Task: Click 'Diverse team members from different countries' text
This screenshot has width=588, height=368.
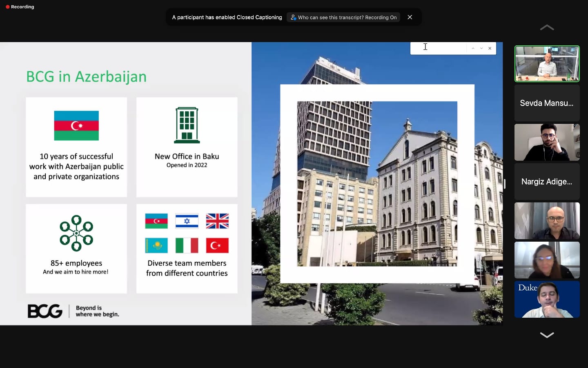Action: [187, 268]
